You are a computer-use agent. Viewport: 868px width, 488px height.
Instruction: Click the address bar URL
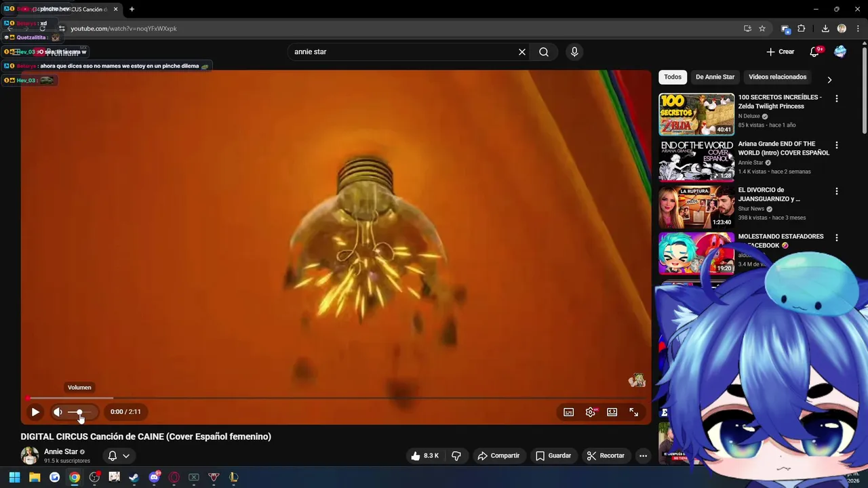point(124,28)
